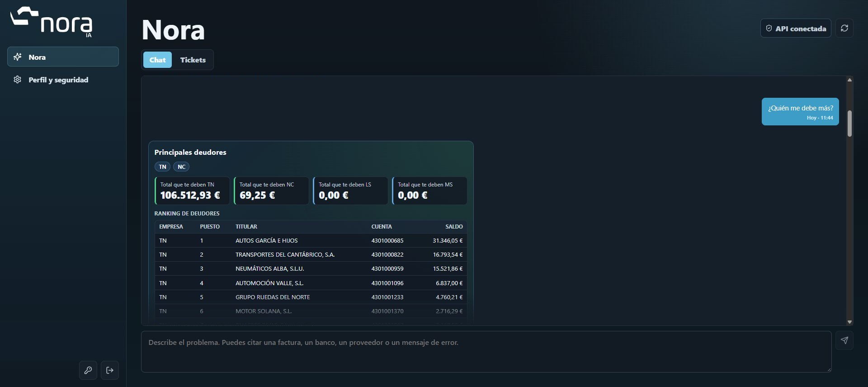Click account number 4301000685
868x387 pixels.
pyautogui.click(x=387, y=241)
